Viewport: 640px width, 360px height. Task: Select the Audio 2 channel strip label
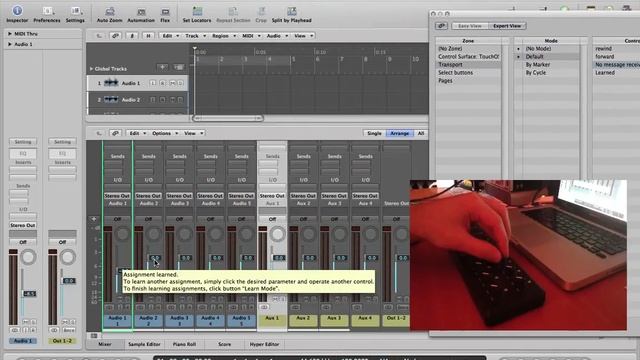(x=148, y=320)
